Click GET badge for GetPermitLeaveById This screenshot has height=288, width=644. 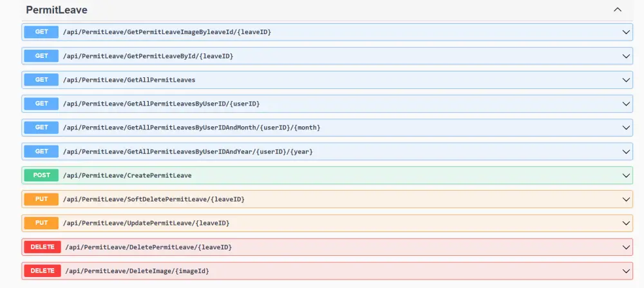pos(41,56)
